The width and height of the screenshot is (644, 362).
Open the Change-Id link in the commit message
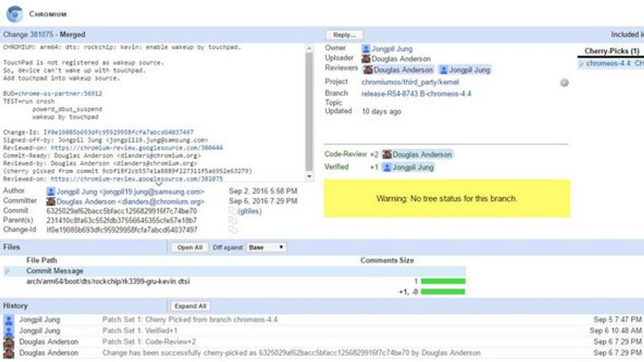coord(118,132)
